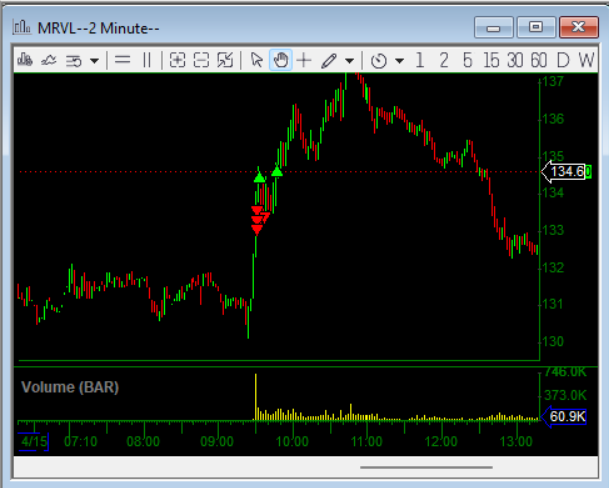Click the 134.6 price marker label
This screenshot has width=609, height=488.
(566, 171)
